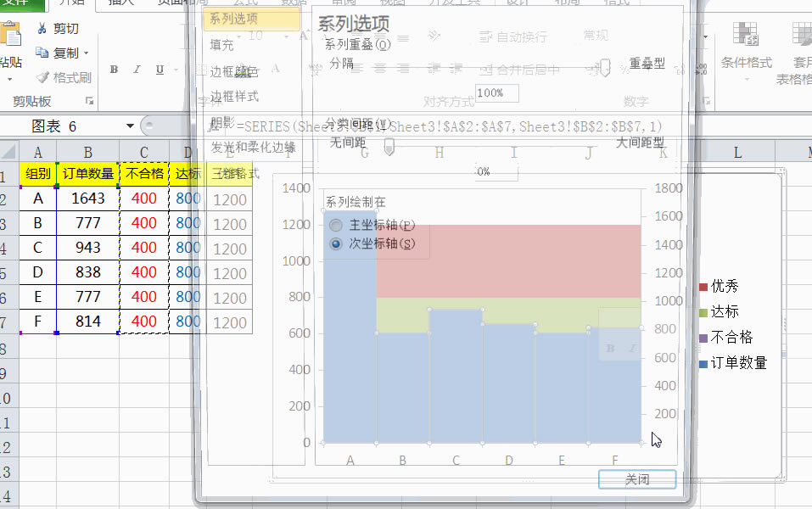
Task: Select the Fill (填充) category in dialog
Action: pos(222,45)
